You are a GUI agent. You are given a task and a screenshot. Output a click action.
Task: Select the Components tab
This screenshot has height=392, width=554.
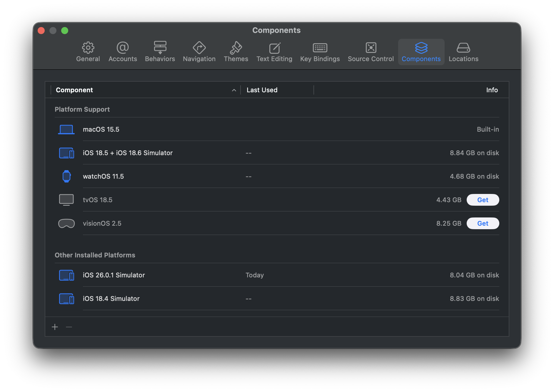tap(421, 52)
